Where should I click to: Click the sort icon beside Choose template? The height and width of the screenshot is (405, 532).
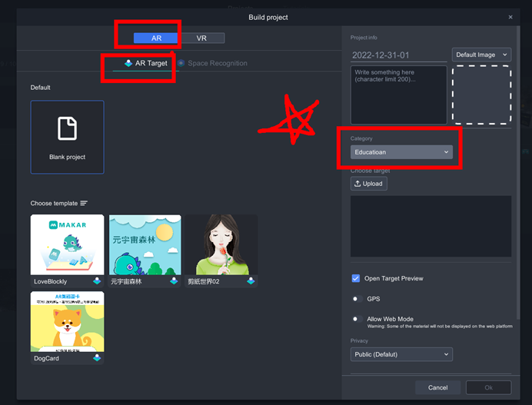pyautogui.click(x=84, y=203)
